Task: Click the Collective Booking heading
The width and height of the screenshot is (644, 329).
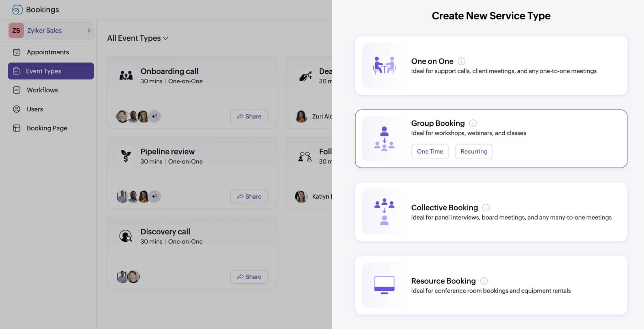Action: (x=445, y=208)
